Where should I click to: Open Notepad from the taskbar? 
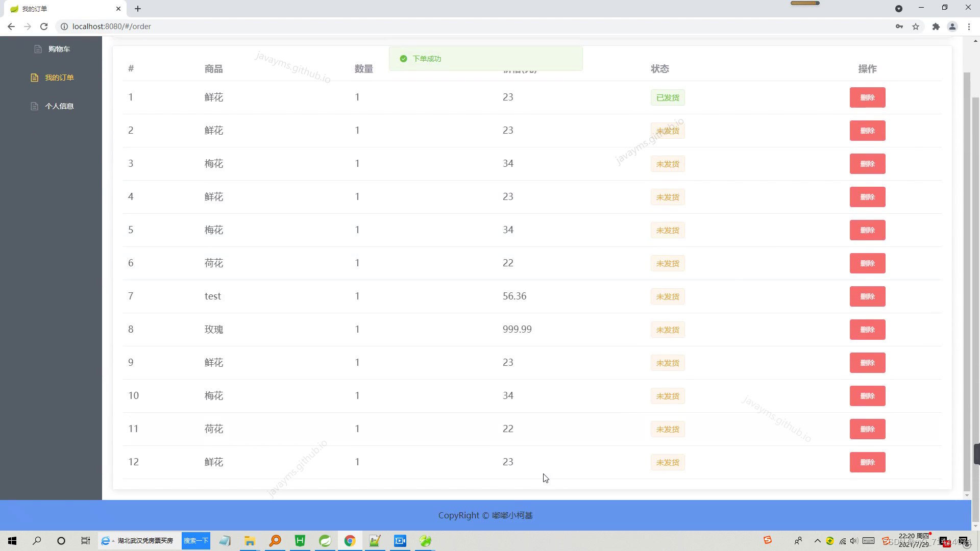(225, 541)
